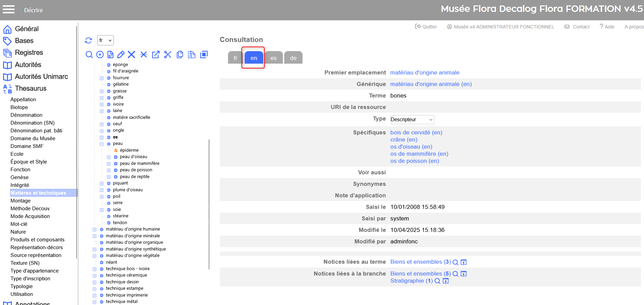This screenshot has height=305, width=644.
Task: Click the circled plus add term icon
Action: click(100, 55)
